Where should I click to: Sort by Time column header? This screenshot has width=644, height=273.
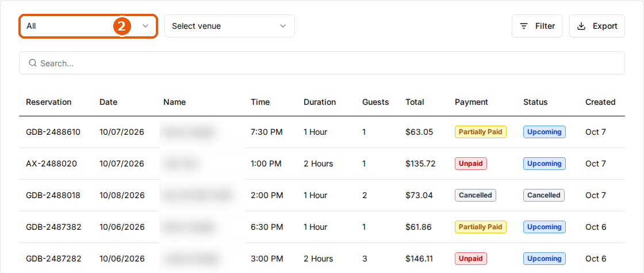260,102
